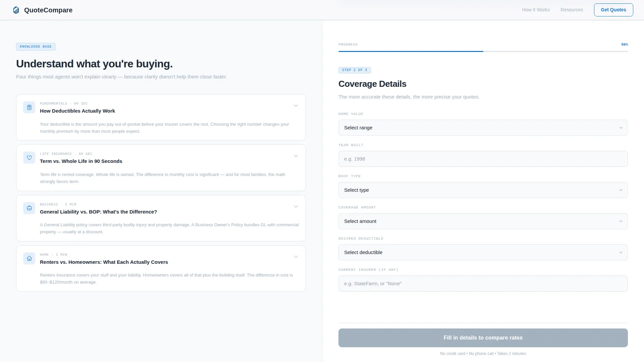This screenshot has width=644, height=362.
Task: Open the Home Value Select range dropdown
Action: (483, 128)
